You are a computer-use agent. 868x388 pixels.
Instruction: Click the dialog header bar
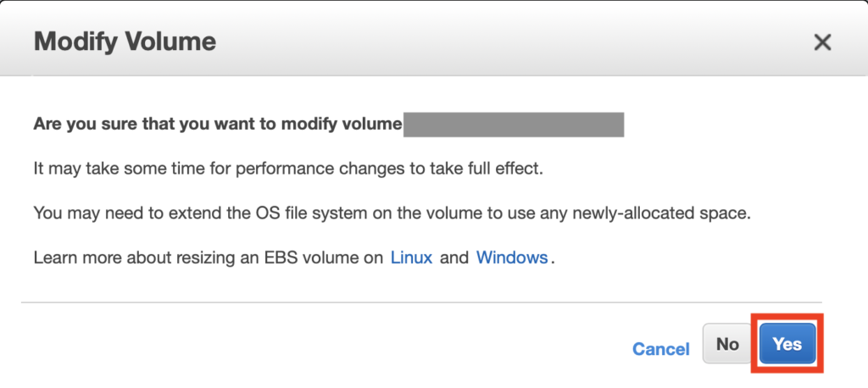(x=434, y=40)
